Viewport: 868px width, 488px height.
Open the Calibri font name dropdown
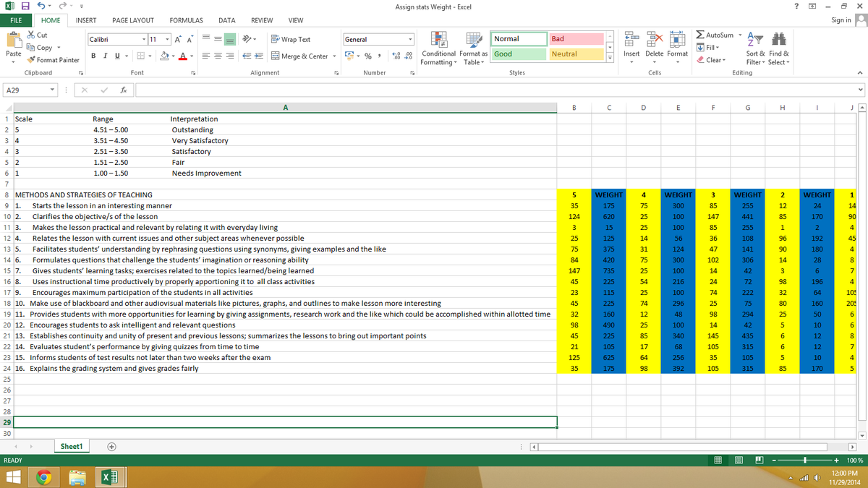pos(145,39)
